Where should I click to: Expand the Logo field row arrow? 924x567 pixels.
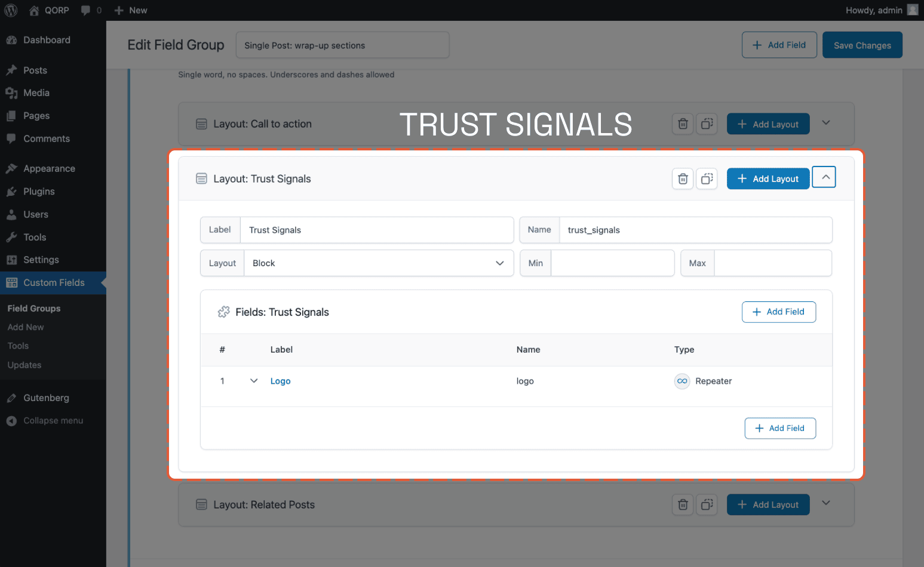coord(253,381)
